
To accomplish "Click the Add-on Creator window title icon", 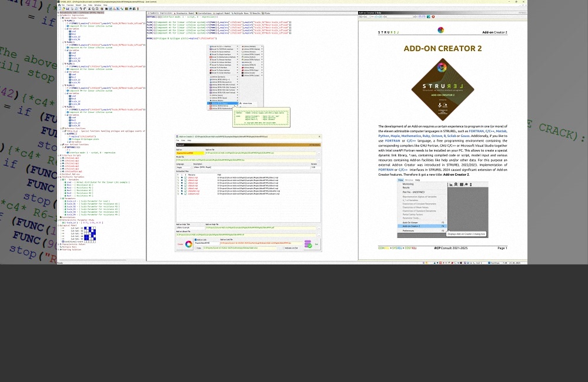I will point(178,137).
